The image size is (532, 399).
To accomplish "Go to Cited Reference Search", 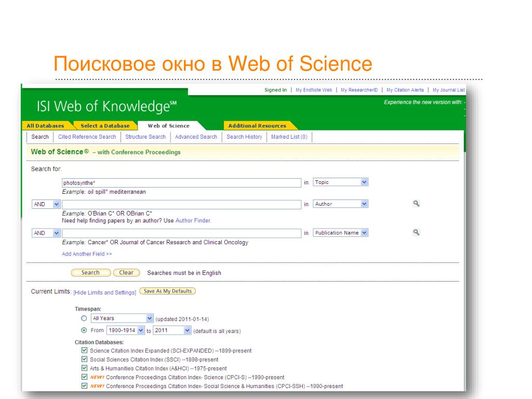I will click(87, 137).
